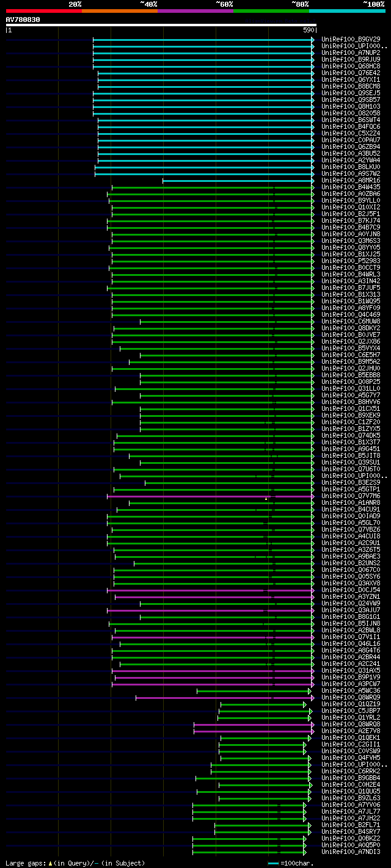Click the Large gaps legend text

point(75,863)
